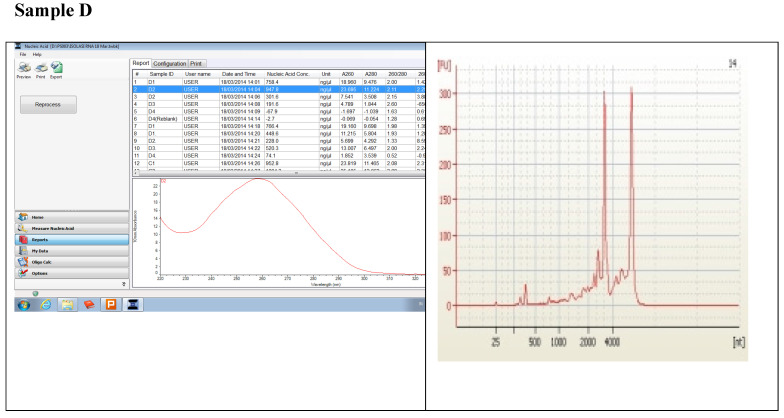
Task: Click the Reprocess button
Action: point(48,104)
